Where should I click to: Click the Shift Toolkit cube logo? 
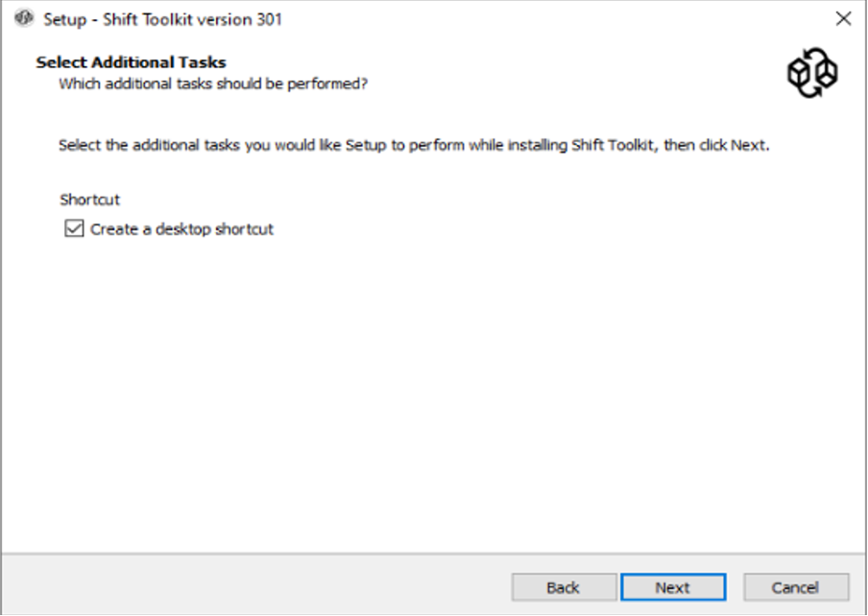[x=812, y=74]
